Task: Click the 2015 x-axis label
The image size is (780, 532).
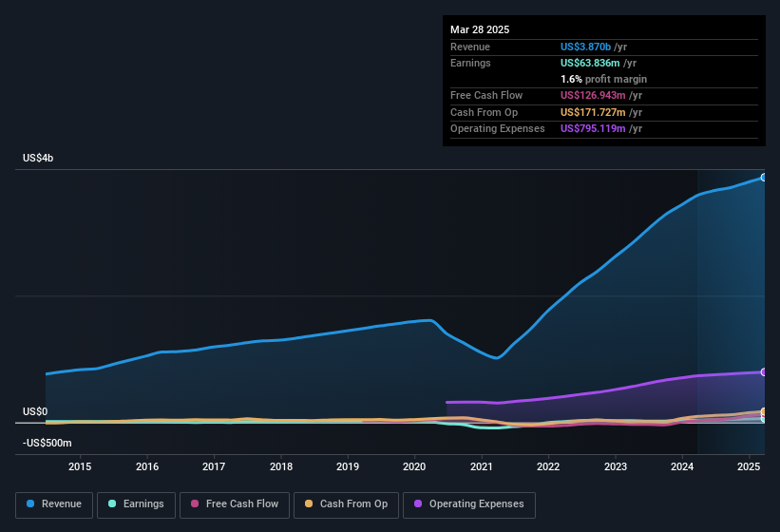Action: click(80, 466)
